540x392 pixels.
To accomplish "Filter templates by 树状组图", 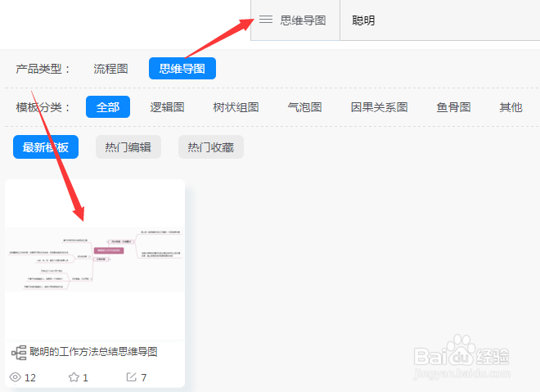I will (x=236, y=107).
